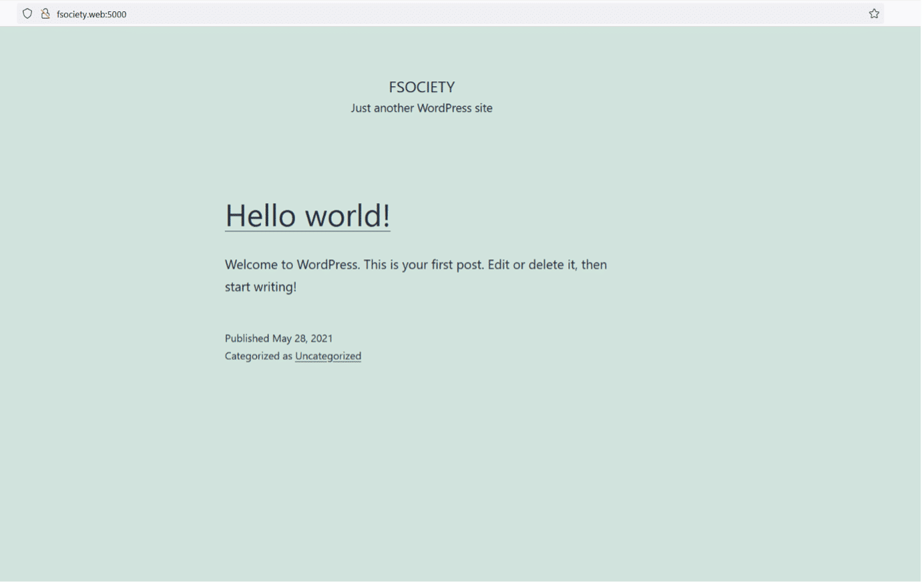
Task: Bookmark this page with the star icon
Action: coord(874,14)
